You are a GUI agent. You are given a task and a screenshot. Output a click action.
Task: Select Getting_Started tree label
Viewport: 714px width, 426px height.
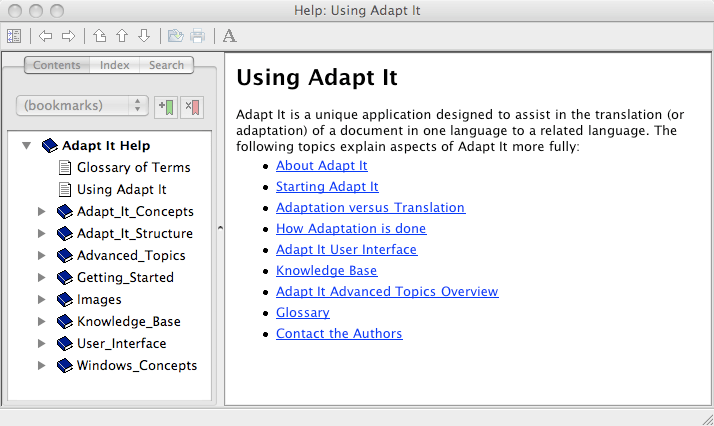pyautogui.click(x=125, y=278)
